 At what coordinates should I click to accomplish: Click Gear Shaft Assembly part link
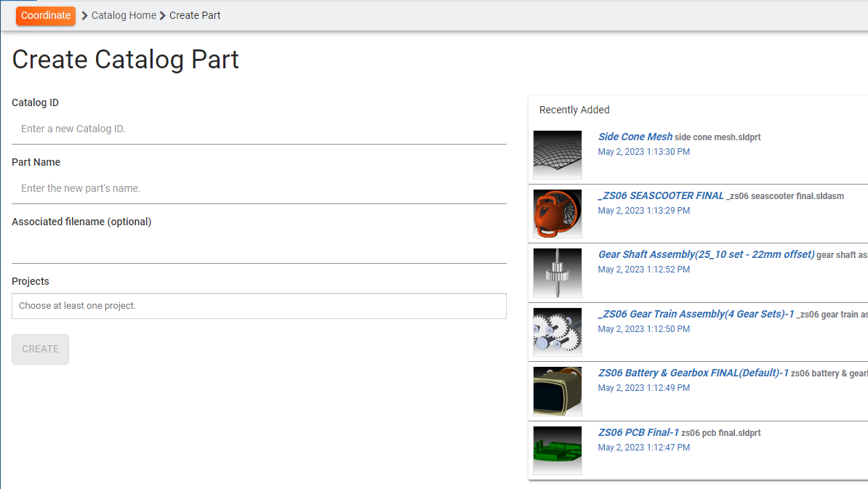tap(706, 254)
